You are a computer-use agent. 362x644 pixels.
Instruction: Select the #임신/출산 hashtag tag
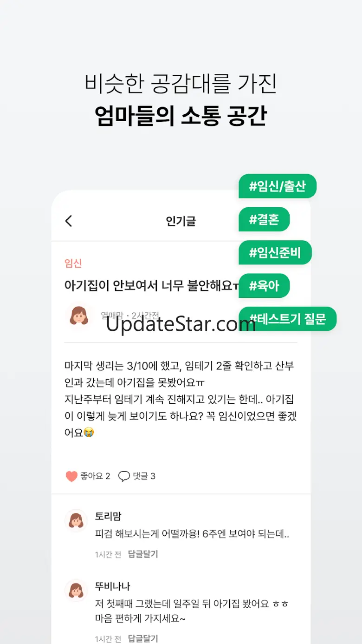[278, 186]
